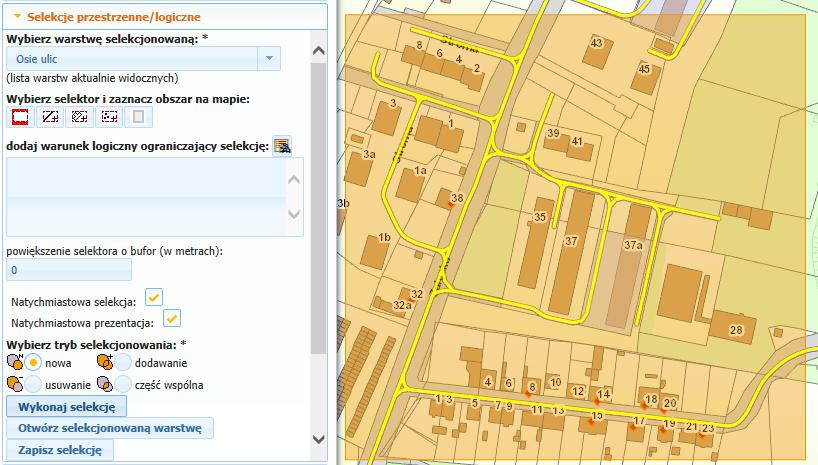818x465 pixels.
Task: Click house number 18 on the bottom street
Action: click(x=651, y=399)
